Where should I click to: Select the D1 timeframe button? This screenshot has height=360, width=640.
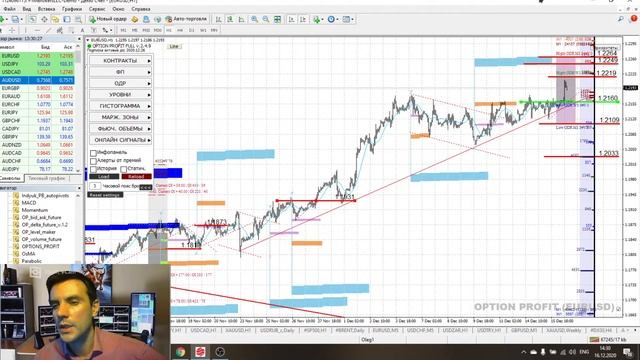pos(191,30)
